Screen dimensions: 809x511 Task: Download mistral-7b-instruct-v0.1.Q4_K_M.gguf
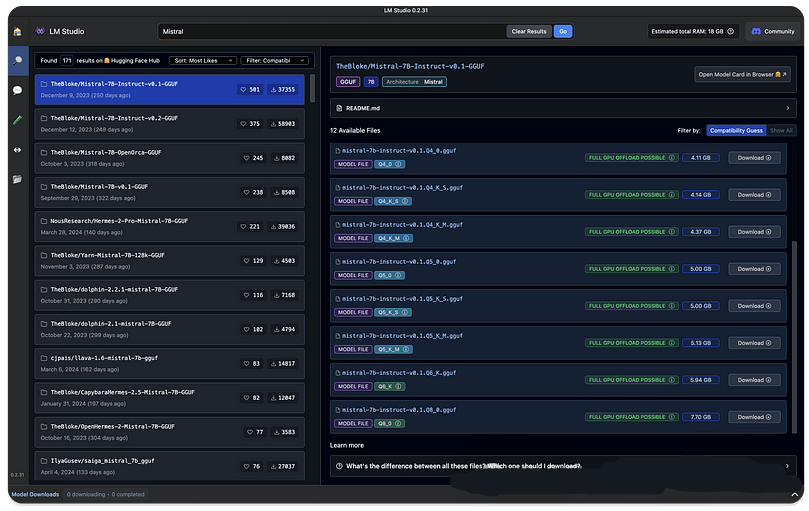click(754, 232)
